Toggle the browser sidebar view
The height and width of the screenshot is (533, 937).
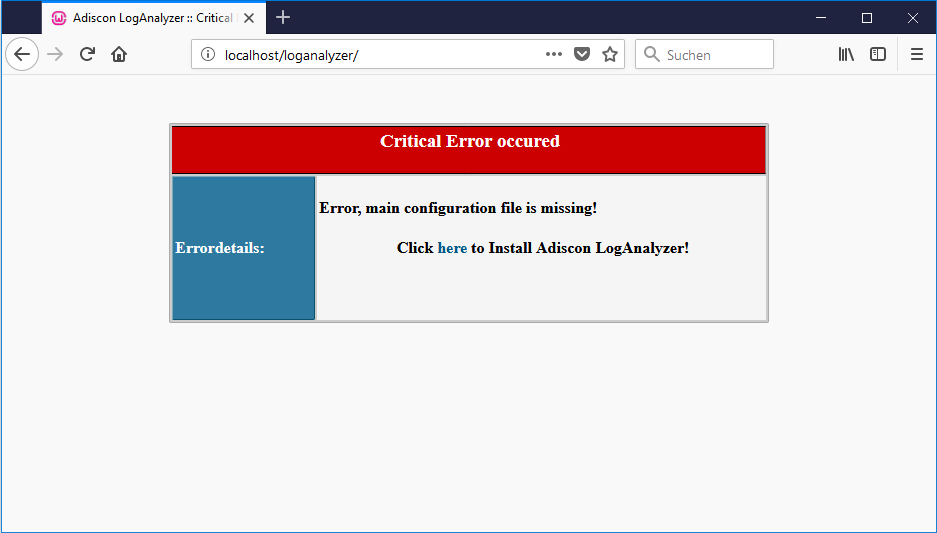click(878, 54)
